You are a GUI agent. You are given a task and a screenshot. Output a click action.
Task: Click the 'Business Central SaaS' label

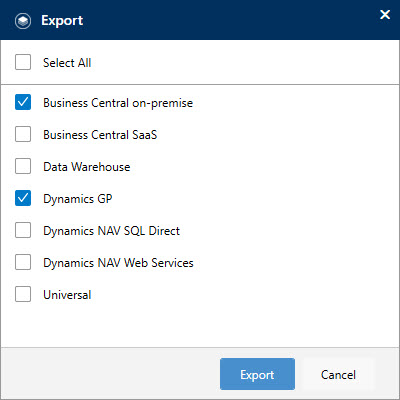coord(100,135)
